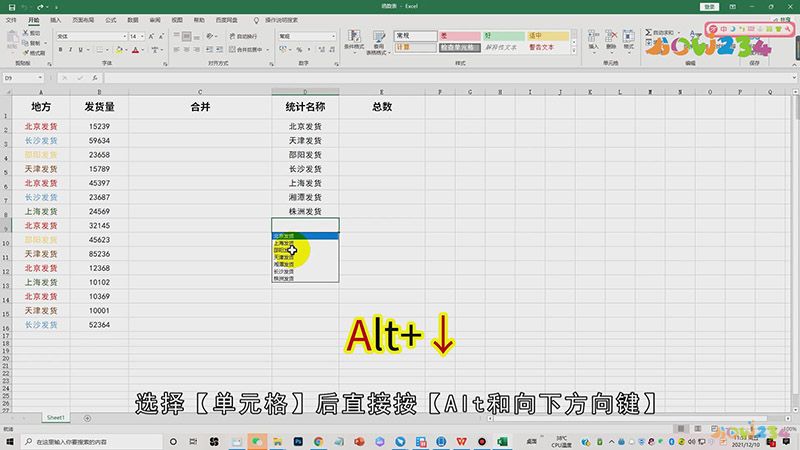Use the Format Painter brush

34,53
